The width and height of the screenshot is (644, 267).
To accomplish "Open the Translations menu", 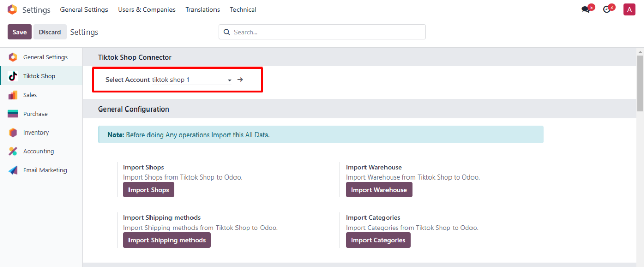I will click(x=203, y=10).
